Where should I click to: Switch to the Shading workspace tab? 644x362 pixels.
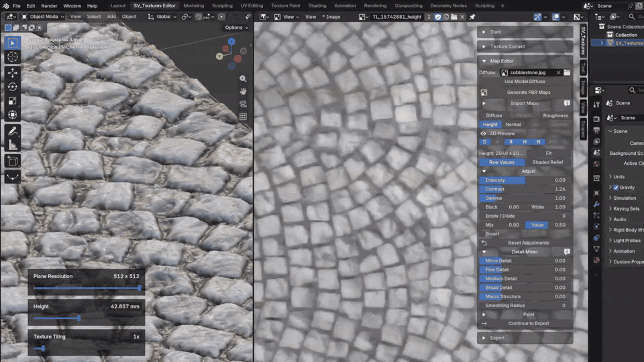click(x=317, y=6)
